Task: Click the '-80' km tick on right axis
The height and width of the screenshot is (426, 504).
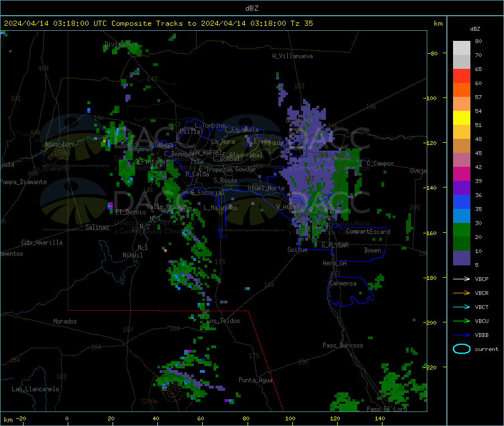Action: click(x=432, y=53)
